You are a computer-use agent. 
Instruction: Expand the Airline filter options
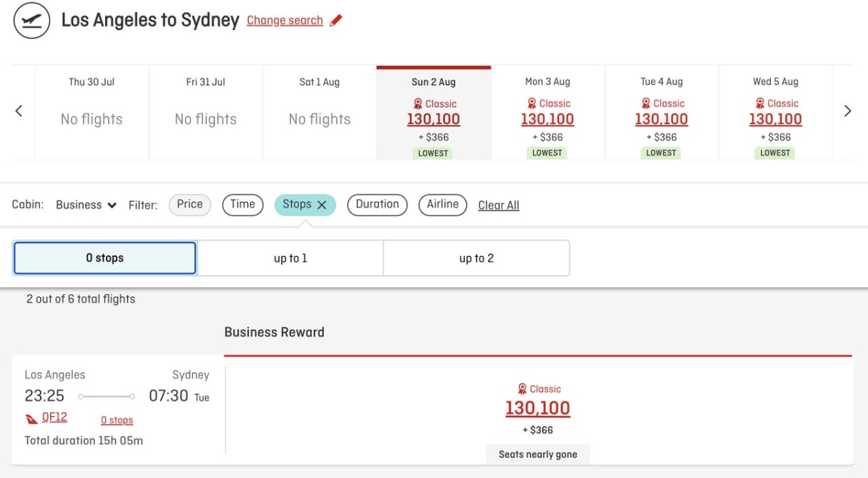coord(443,205)
